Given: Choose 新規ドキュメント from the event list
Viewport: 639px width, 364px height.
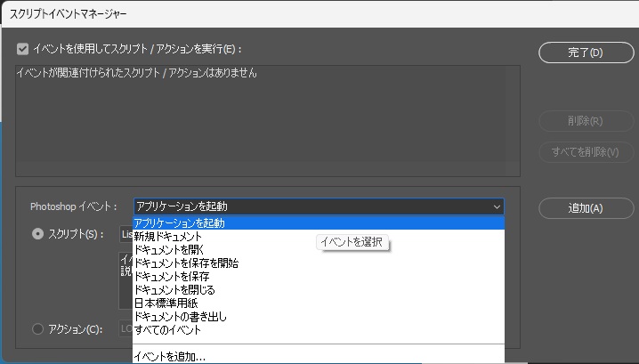Looking at the screenshot, I should tap(319, 237).
